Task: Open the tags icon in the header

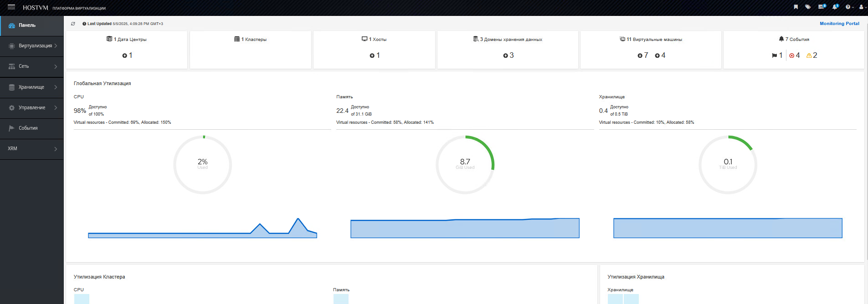Action: pos(808,7)
